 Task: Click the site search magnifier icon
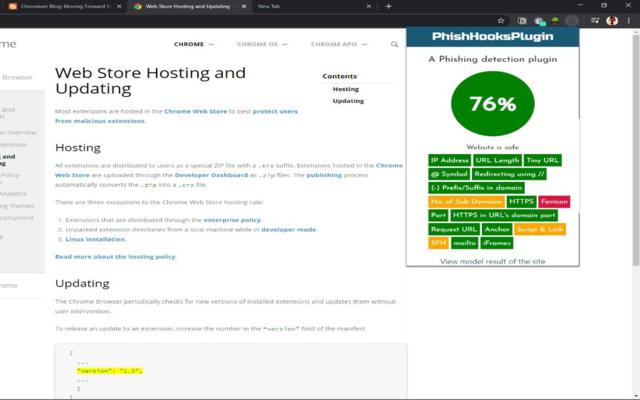(394, 44)
